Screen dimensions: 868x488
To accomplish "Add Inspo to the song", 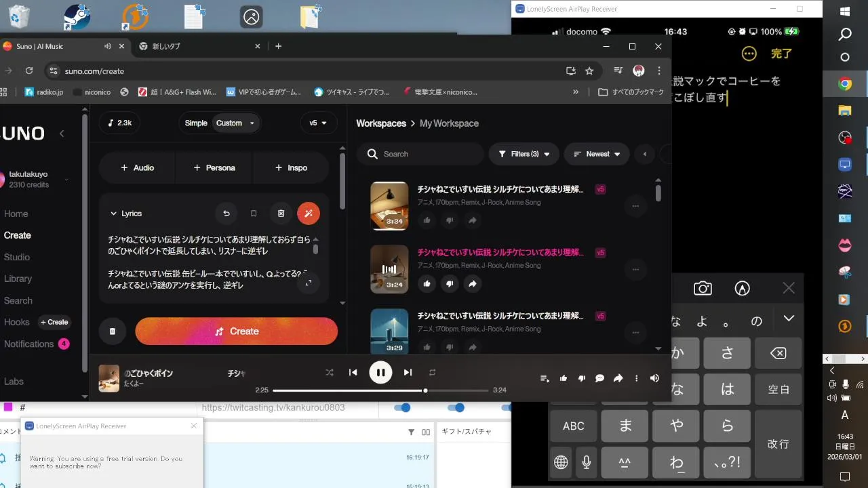I will point(291,167).
